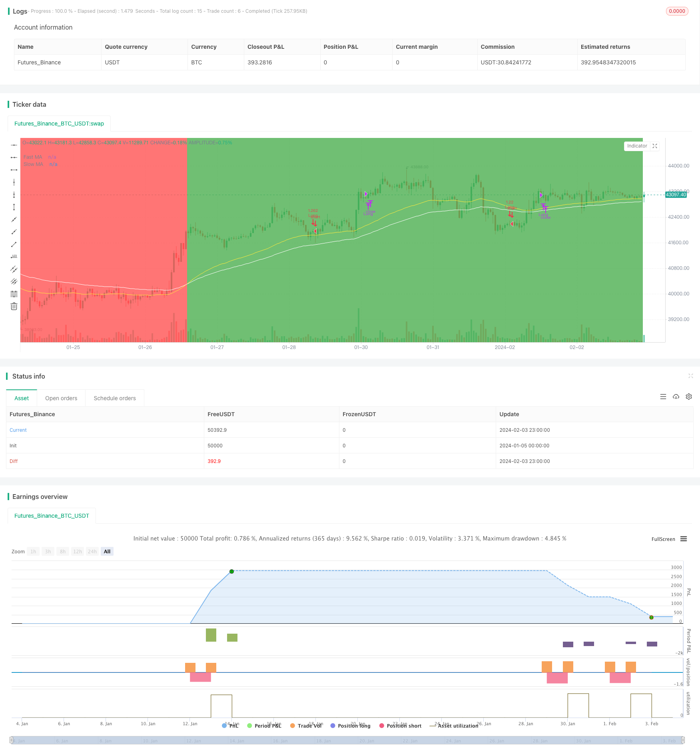
Task: Click the chart fullscreen toggle beside Indicator
Action: click(x=655, y=146)
